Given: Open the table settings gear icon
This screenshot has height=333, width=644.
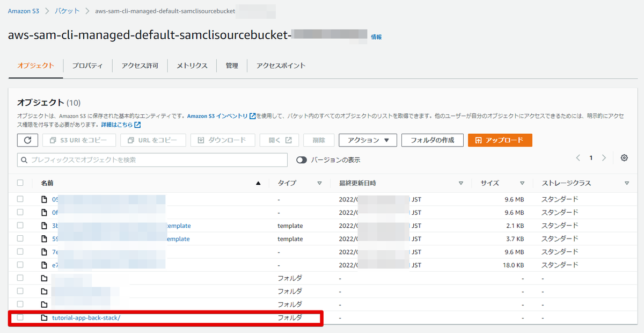Looking at the screenshot, I should 624,158.
